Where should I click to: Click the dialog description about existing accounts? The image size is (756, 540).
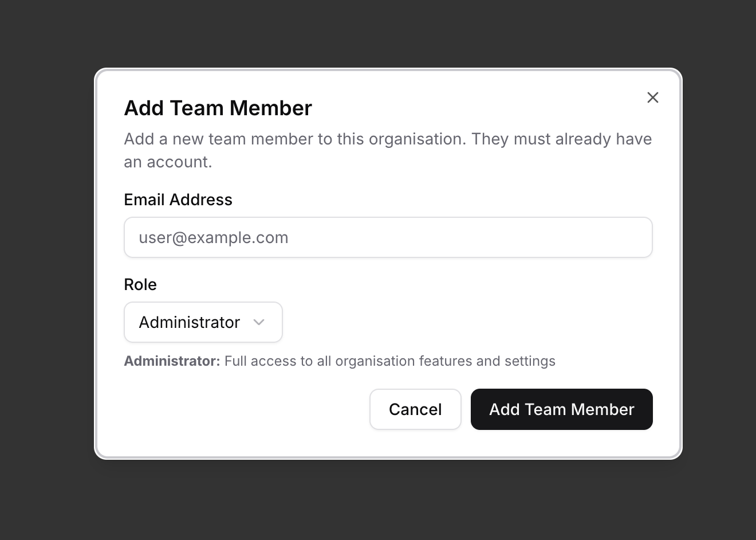click(x=387, y=150)
